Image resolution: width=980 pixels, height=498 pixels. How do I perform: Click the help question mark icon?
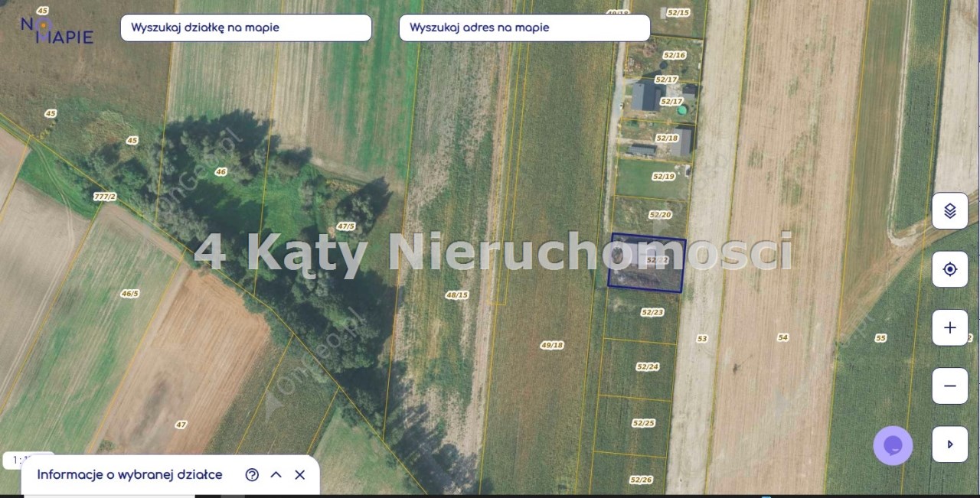252,474
